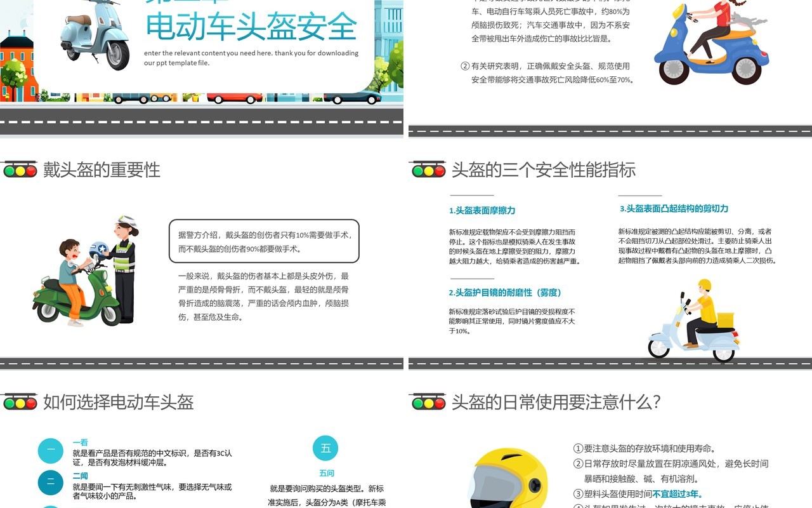Click the delivery rider in yellow illustration
The width and height of the screenshot is (812, 508).
(x=694, y=320)
